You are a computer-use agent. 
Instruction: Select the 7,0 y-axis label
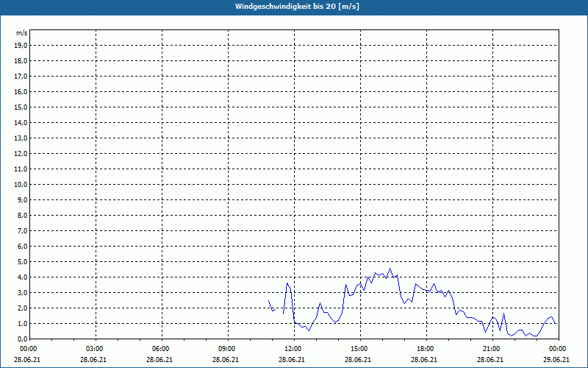(22, 230)
